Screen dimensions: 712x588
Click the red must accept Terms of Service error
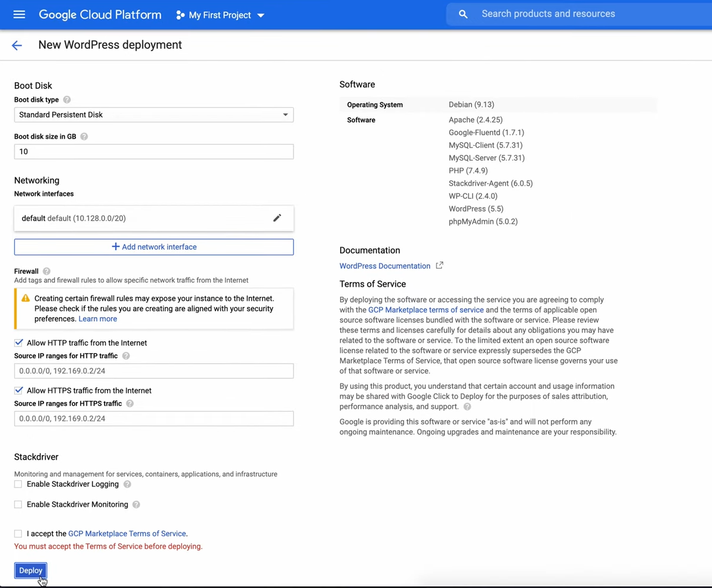coord(108,547)
